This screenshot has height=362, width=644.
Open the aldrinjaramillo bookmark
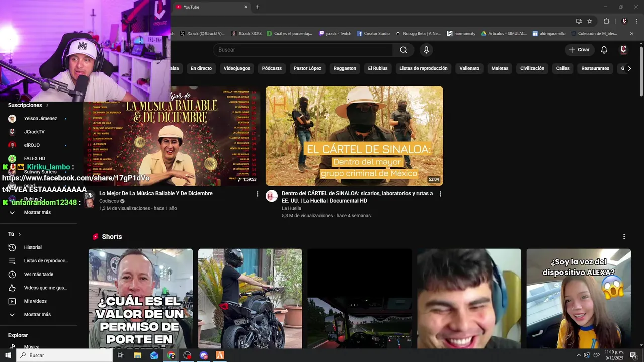(549, 34)
